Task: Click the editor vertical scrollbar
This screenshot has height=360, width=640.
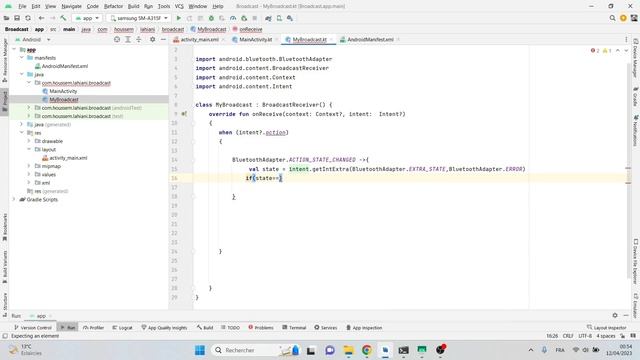Action: coord(628,171)
